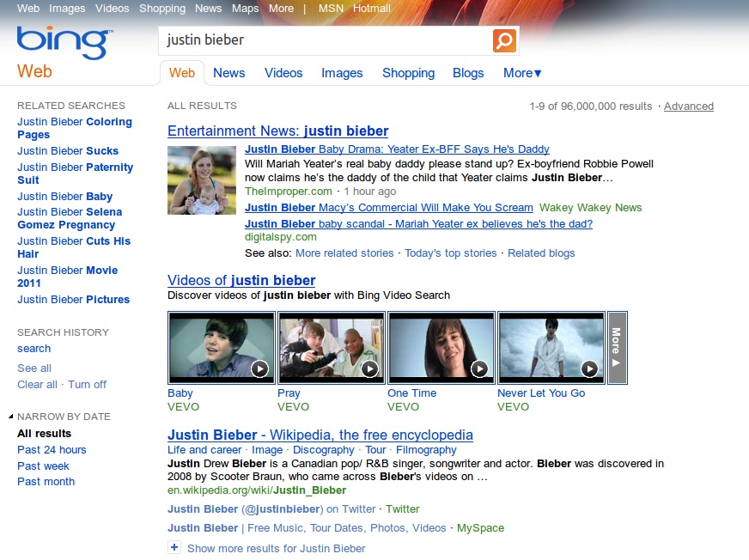Search Justin Bieber Selena Gomez Pregnancy
The width and height of the screenshot is (749, 560).
pos(70,218)
